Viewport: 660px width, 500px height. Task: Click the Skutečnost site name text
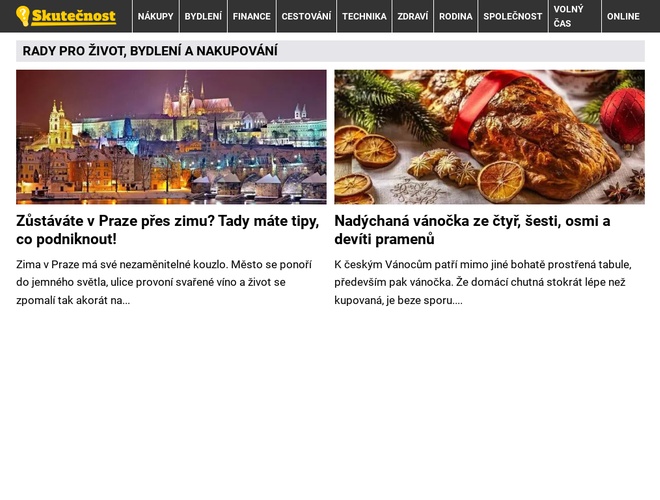coord(74,16)
